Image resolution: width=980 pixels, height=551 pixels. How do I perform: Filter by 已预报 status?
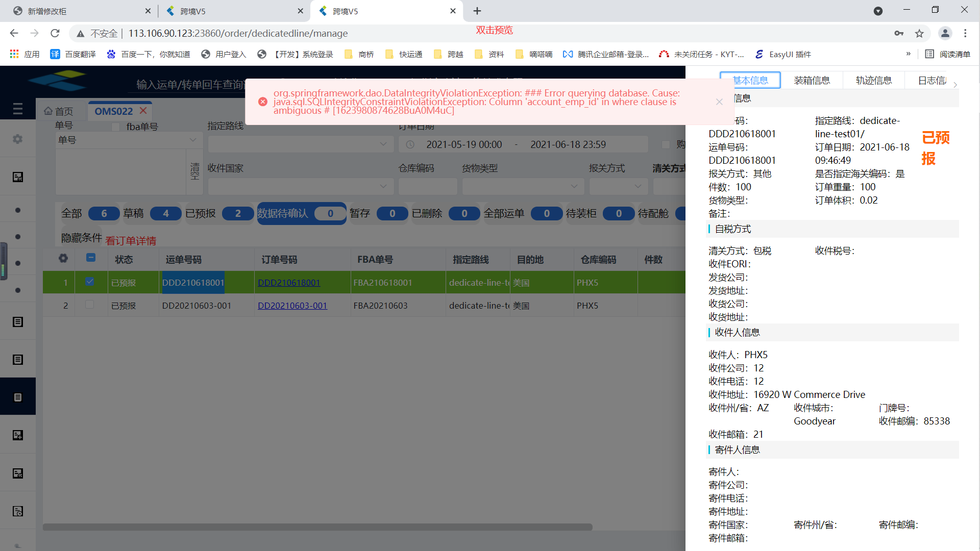[x=219, y=213]
